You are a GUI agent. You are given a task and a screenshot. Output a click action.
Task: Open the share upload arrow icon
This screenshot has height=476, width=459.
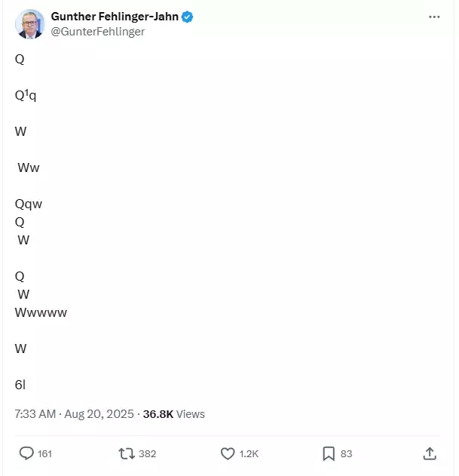(x=430, y=453)
